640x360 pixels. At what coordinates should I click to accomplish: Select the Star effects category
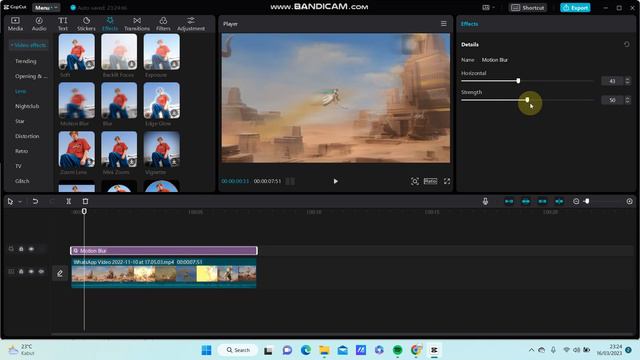click(20, 121)
